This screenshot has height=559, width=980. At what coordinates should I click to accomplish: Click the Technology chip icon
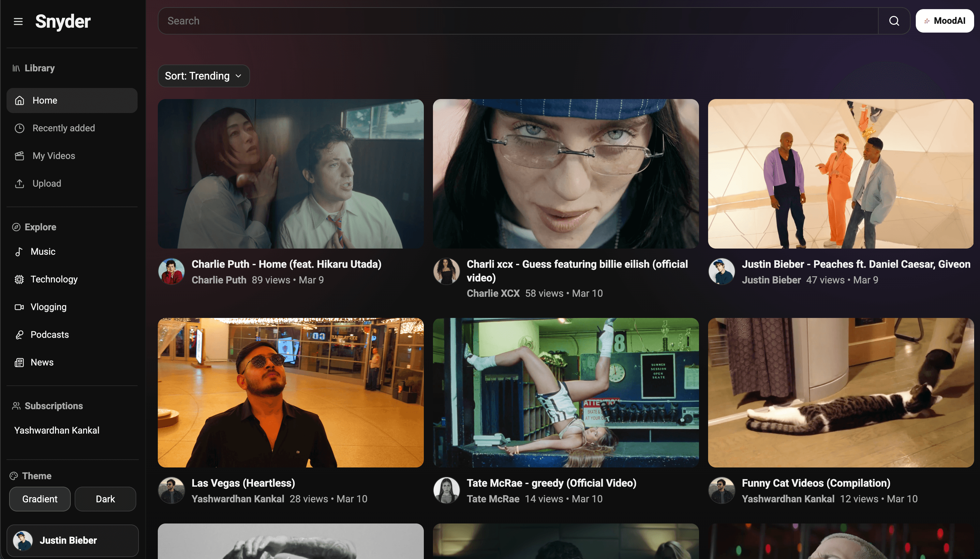(19, 279)
